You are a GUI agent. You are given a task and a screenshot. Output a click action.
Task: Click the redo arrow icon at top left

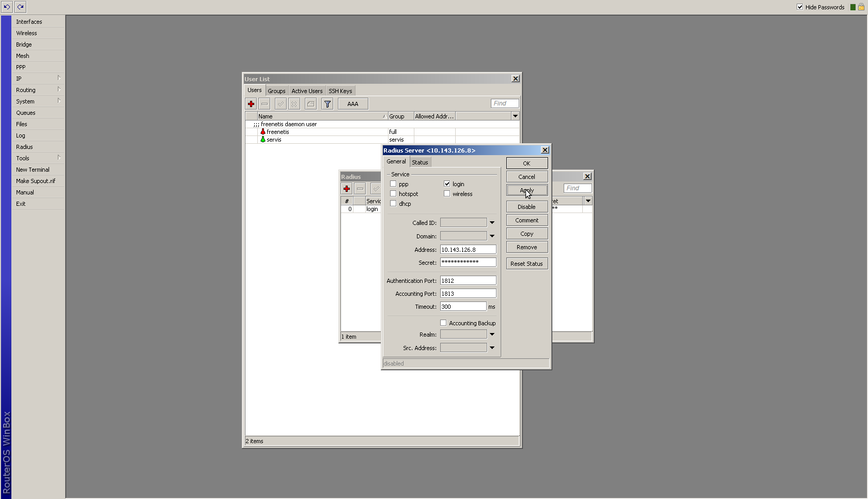click(20, 7)
